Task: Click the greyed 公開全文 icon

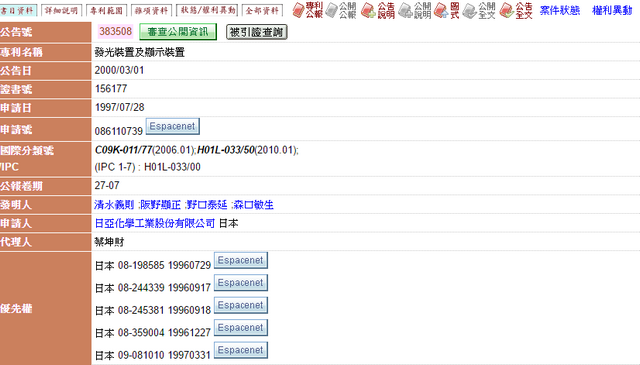Action: [x=479, y=10]
